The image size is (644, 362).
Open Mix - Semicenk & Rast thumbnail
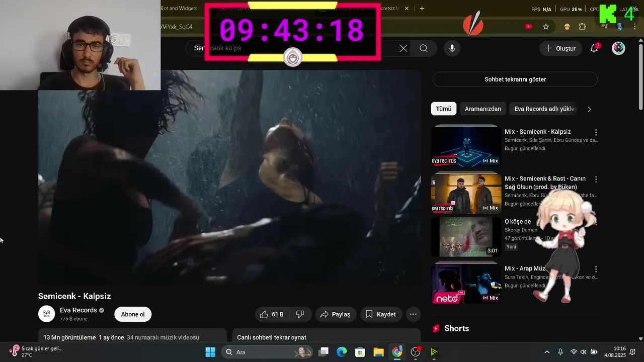coord(466,193)
